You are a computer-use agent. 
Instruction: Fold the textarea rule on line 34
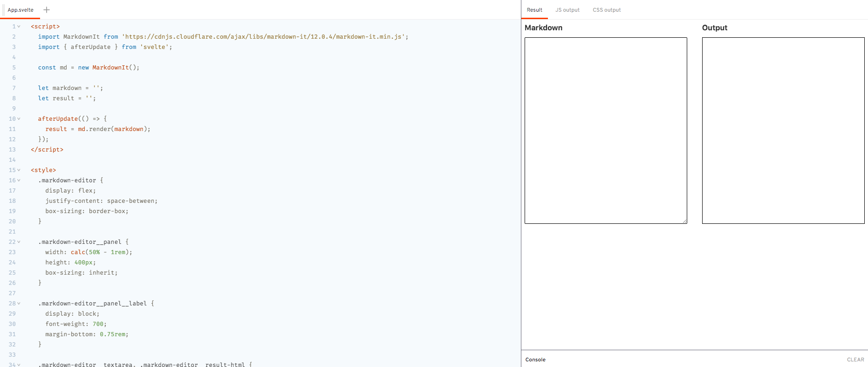click(x=19, y=365)
